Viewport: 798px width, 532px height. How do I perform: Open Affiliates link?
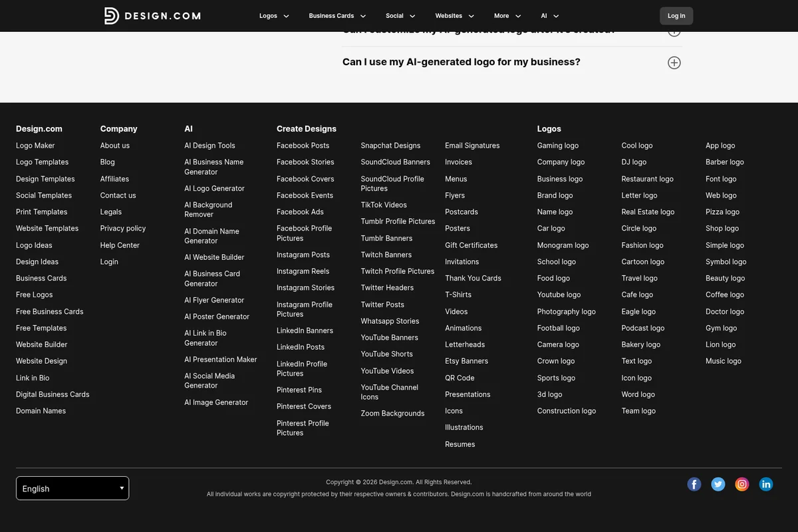114,179
